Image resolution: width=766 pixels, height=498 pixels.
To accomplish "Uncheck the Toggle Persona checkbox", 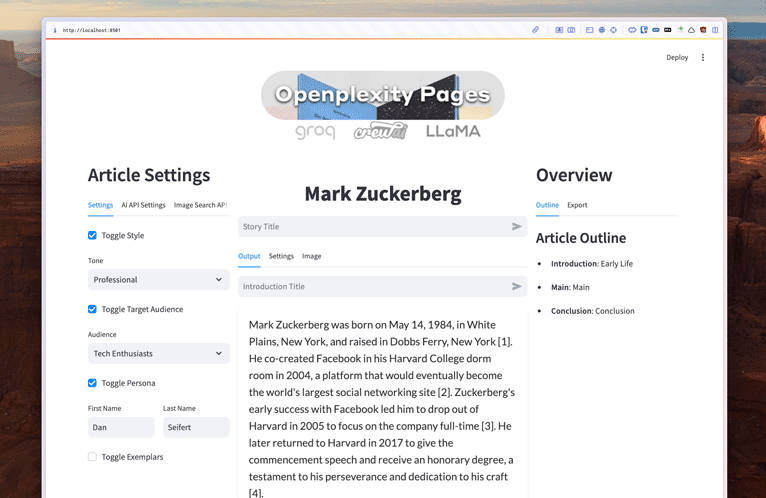I will 92,383.
